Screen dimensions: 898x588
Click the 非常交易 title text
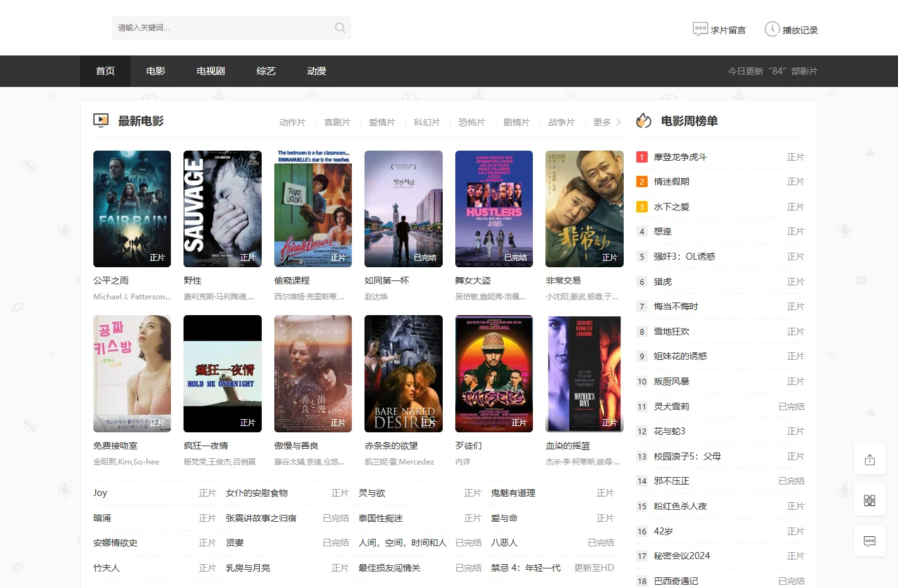point(563,280)
